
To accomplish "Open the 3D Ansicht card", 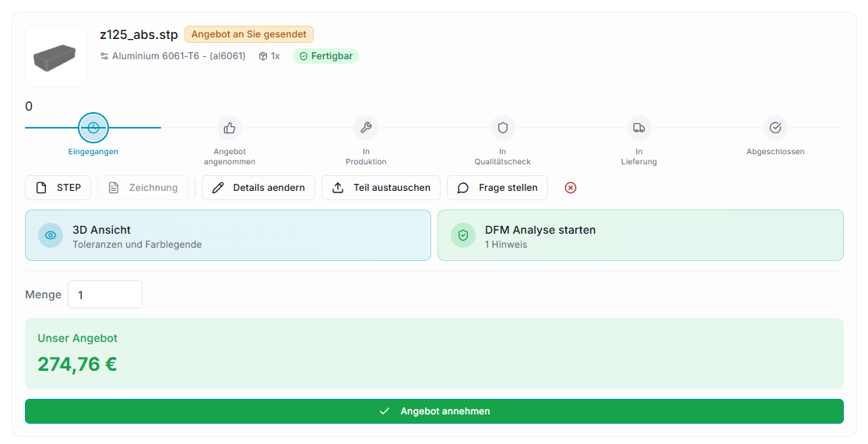I will pos(228,235).
